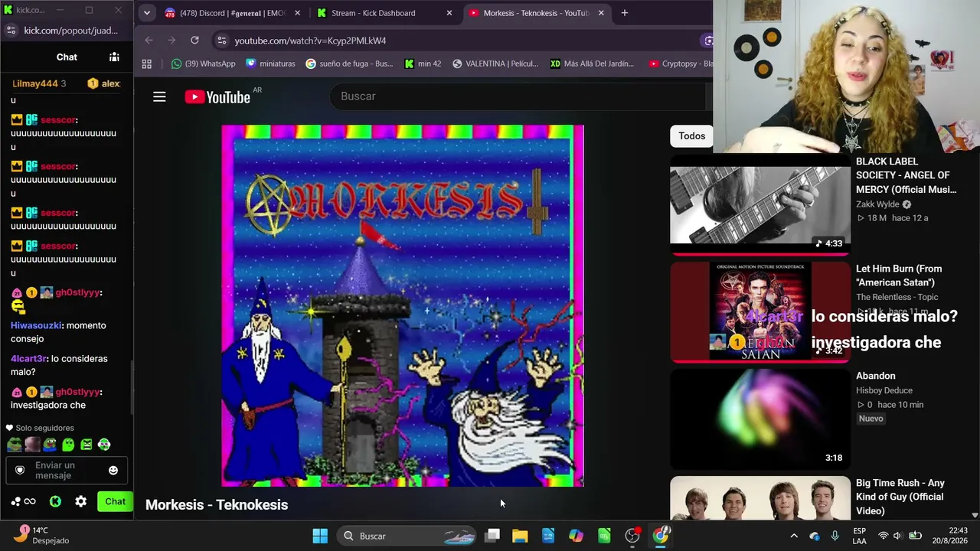This screenshot has height=551, width=980.
Task: Click the YouTube address bar URL
Action: pyautogui.click(x=310, y=41)
